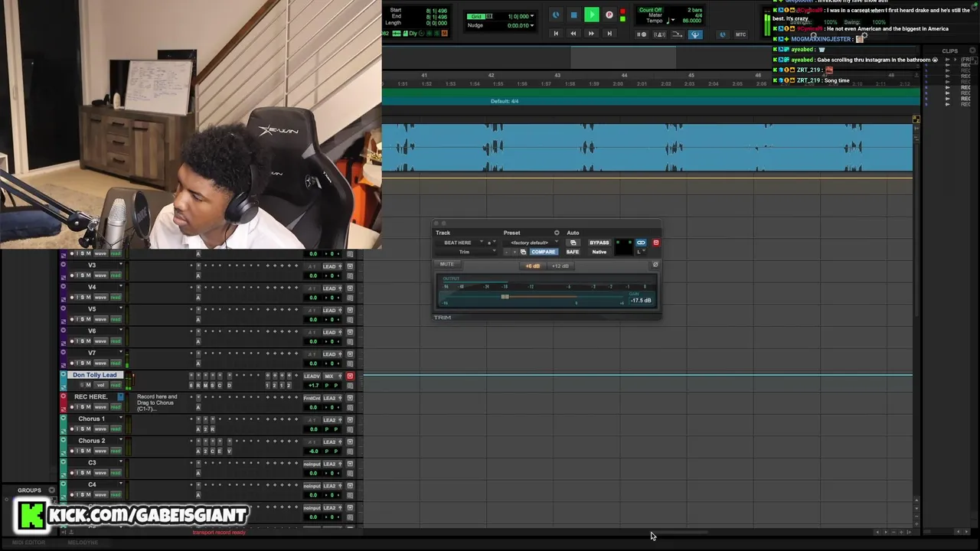Click the GROUPS panel header

(29, 490)
